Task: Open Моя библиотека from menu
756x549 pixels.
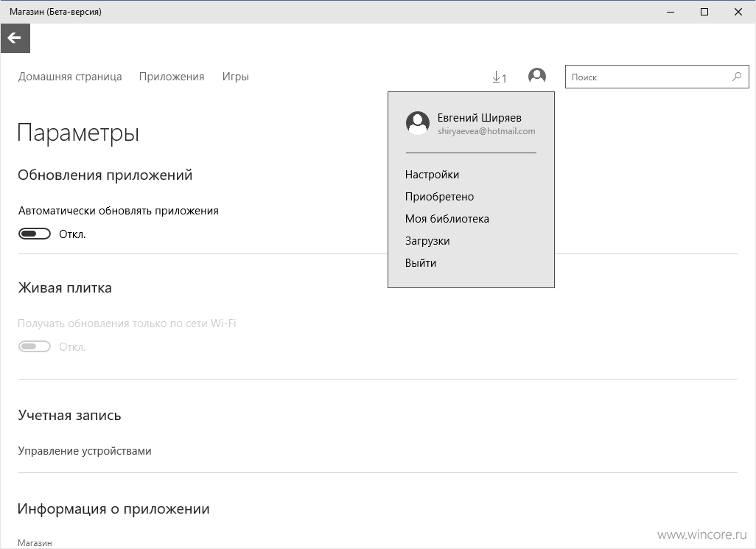Action: [x=447, y=219]
